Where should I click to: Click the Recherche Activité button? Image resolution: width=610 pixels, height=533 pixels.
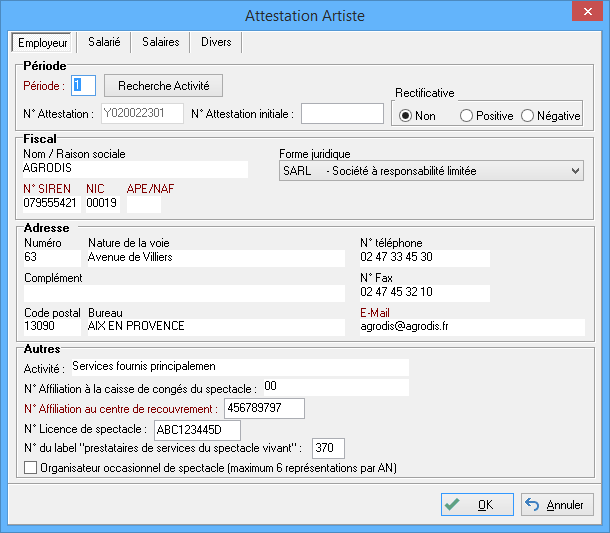[x=163, y=86]
